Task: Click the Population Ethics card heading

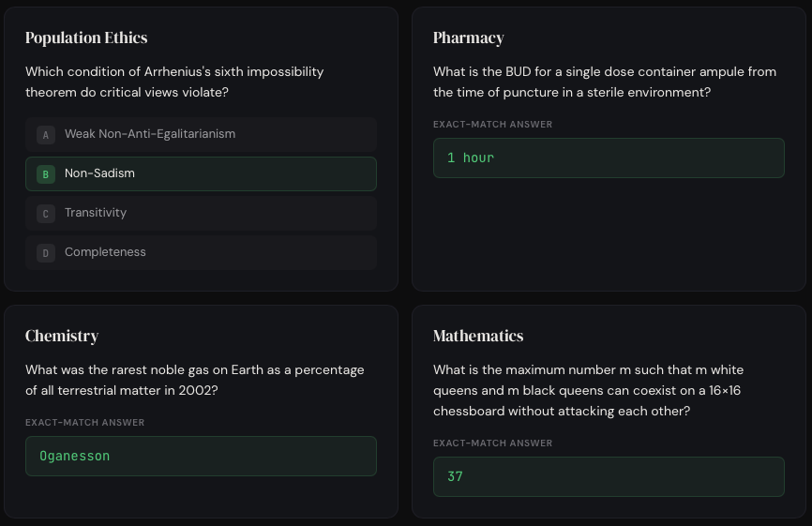Action: click(x=86, y=38)
